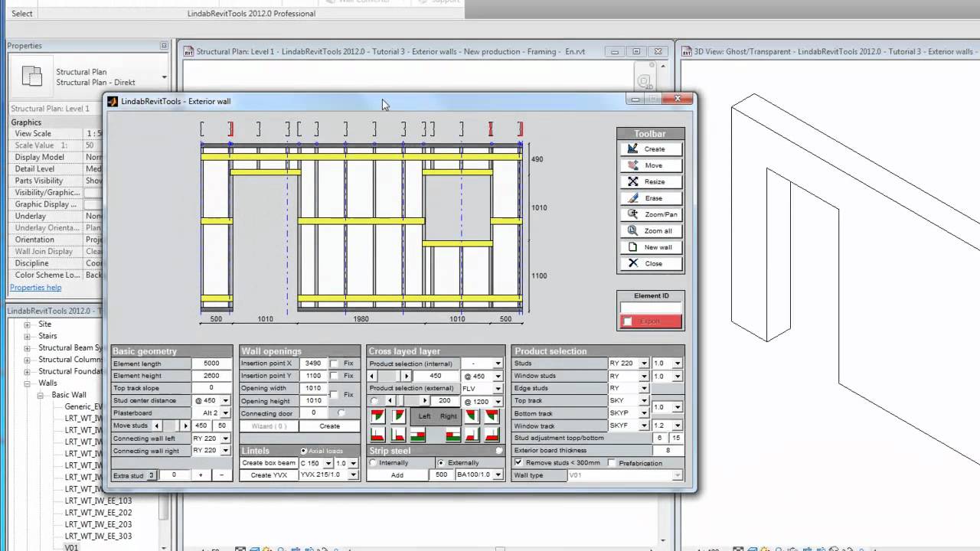980x551 pixels.
Task: Click fourth icon in bottom cross layer row
Action: (453, 436)
